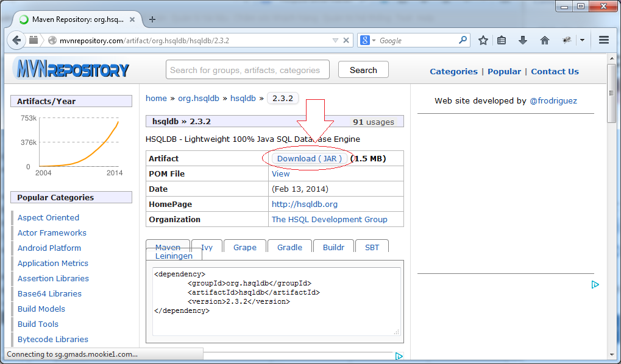Open The HSQL Development Group link

[330, 220]
